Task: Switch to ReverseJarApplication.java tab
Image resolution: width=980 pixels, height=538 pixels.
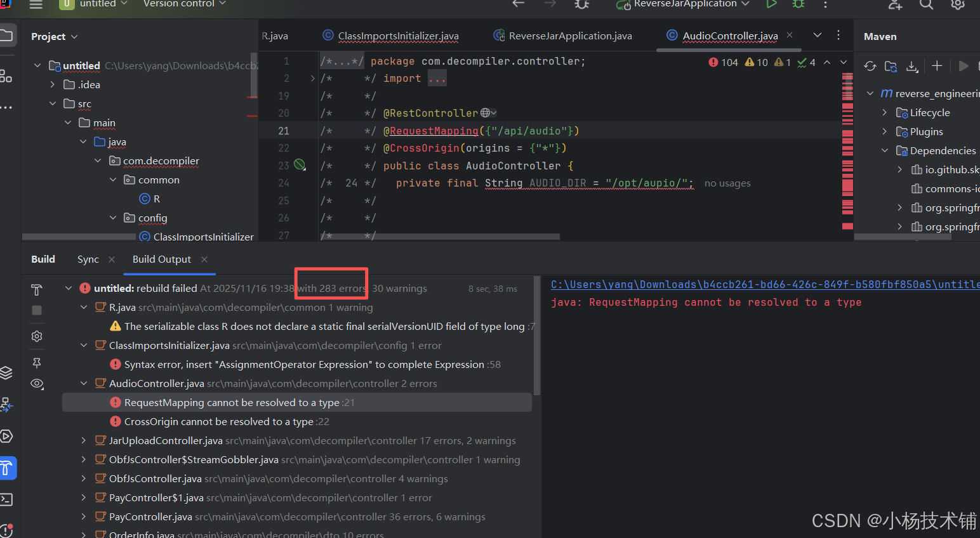Action: pyautogui.click(x=564, y=36)
